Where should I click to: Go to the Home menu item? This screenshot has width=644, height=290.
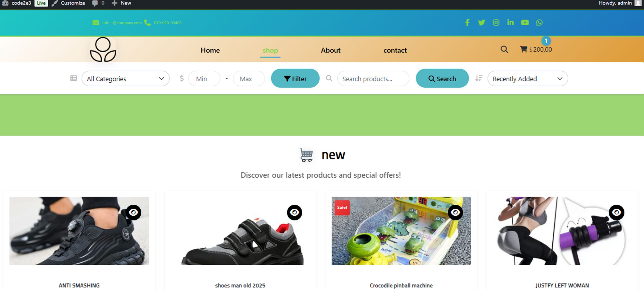[210, 50]
